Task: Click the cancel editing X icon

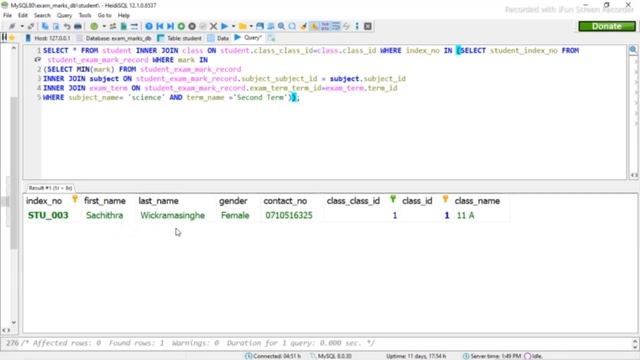Action: click(x=213, y=26)
